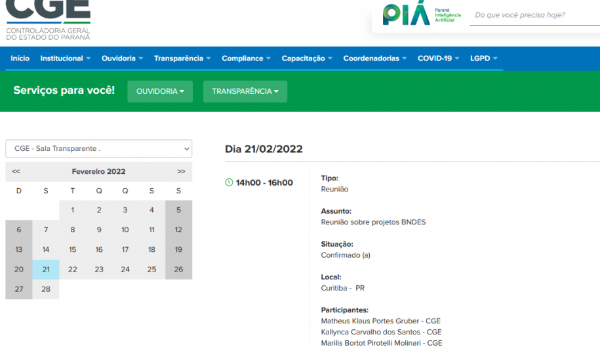Open the Institucional menu
This screenshot has width=600, height=364.
tap(65, 58)
